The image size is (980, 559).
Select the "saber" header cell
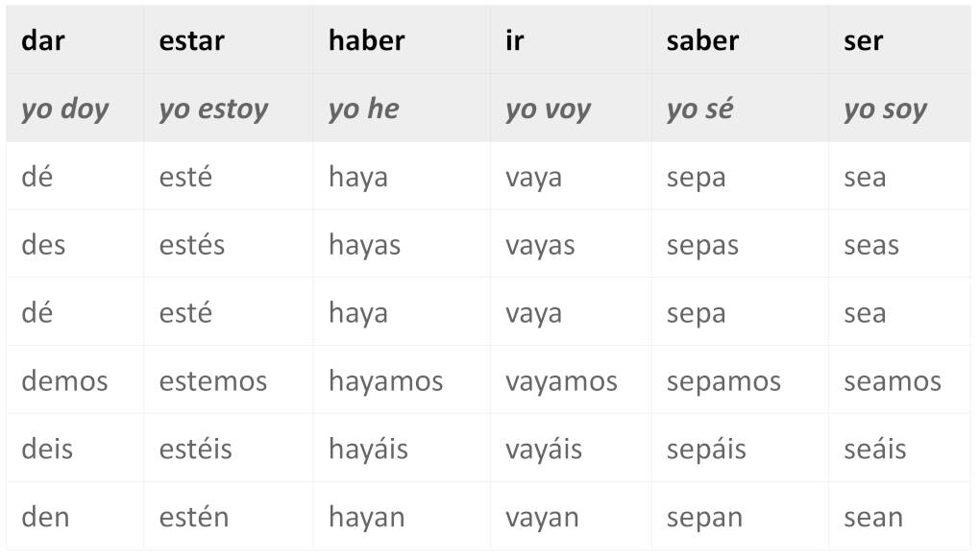coord(702,40)
